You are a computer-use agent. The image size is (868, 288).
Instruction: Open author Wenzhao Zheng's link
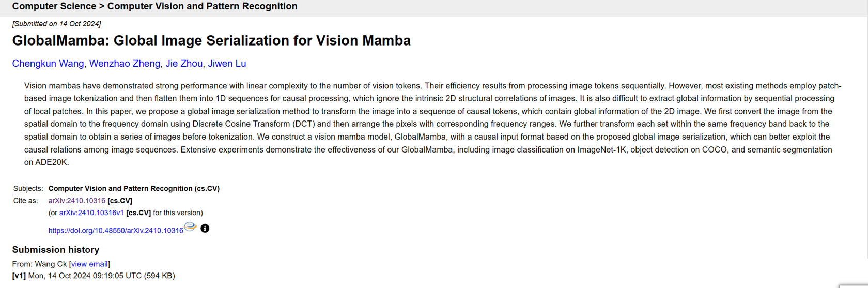(125, 64)
